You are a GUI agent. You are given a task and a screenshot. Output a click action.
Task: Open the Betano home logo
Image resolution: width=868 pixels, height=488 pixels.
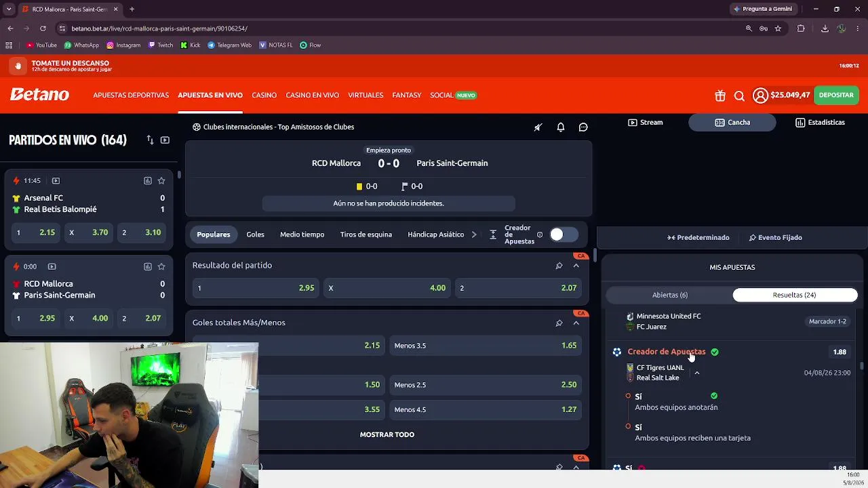39,95
